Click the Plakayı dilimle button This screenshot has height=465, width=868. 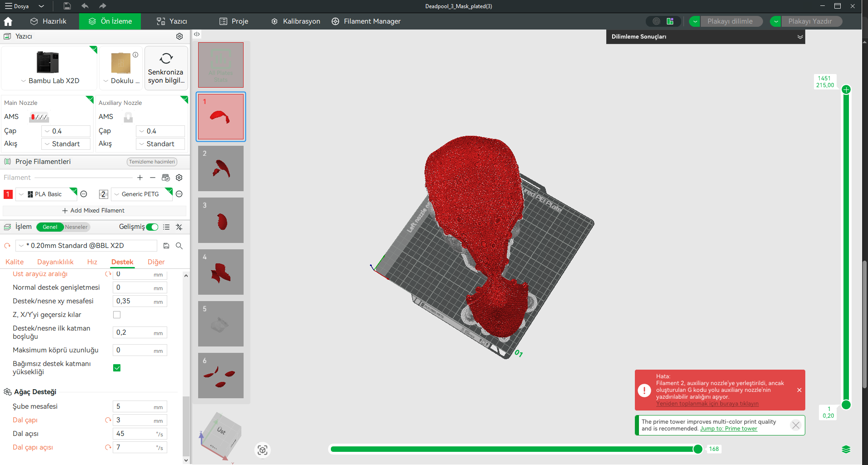[731, 21]
